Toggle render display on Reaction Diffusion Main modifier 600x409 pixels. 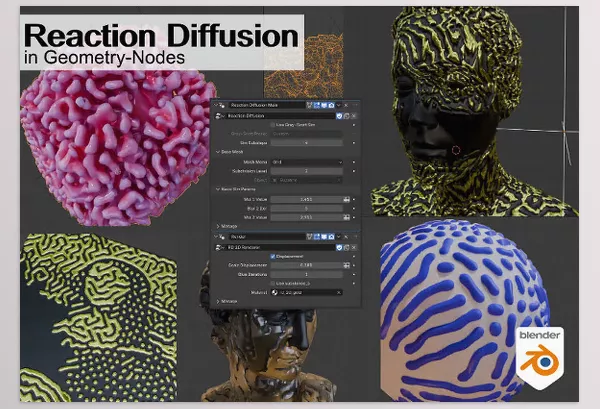(x=331, y=105)
